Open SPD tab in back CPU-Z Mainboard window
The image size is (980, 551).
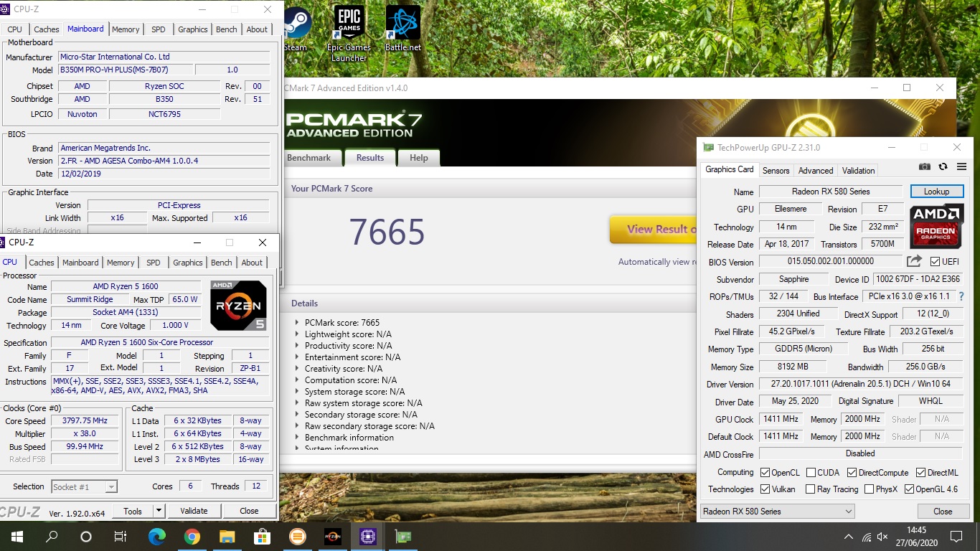tap(159, 29)
